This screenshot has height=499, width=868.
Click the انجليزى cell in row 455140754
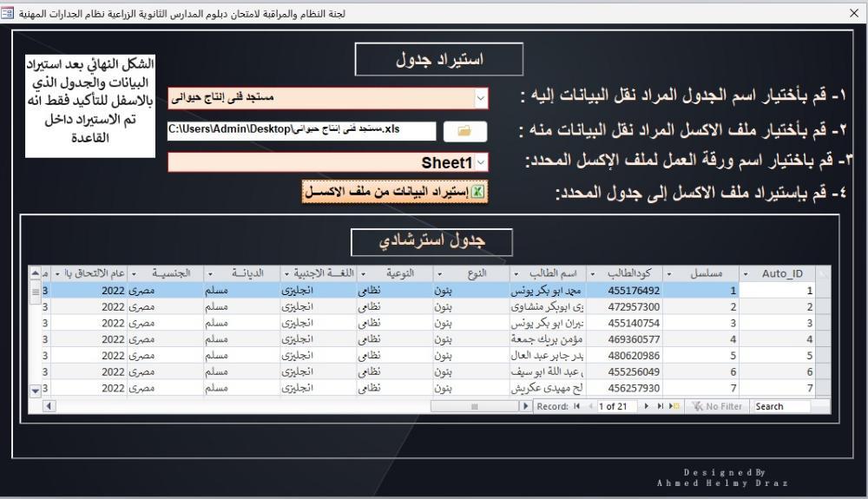point(319,323)
